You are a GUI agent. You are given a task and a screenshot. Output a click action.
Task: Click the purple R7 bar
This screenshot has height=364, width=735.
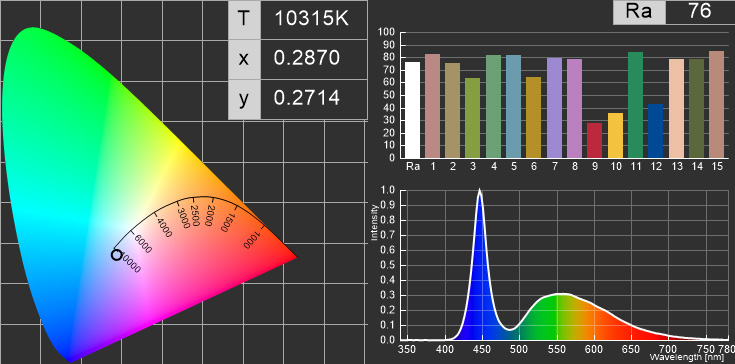coord(554,108)
